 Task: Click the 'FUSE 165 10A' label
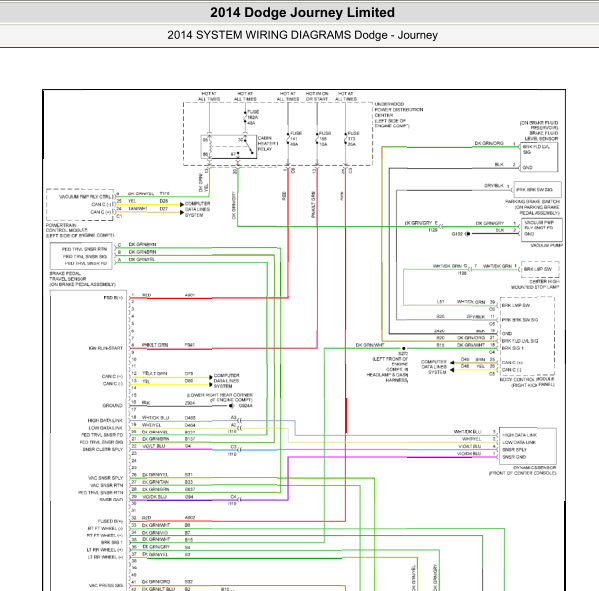(x=325, y=139)
